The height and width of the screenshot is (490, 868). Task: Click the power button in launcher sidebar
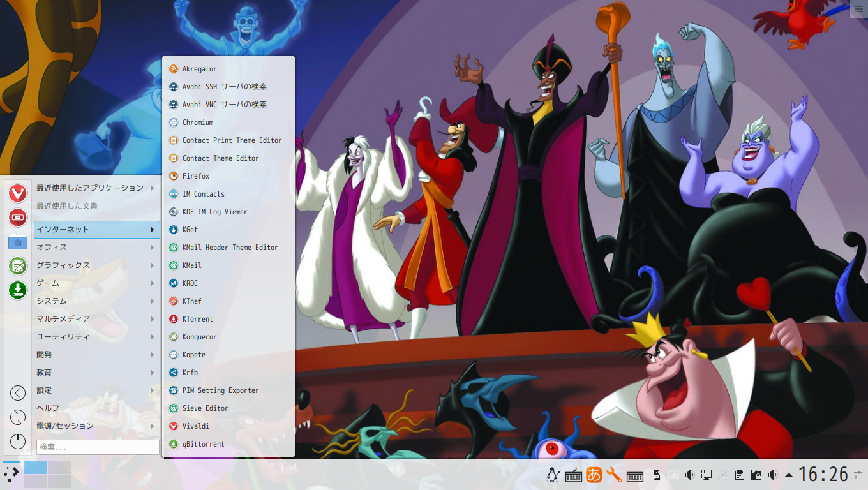pyautogui.click(x=18, y=441)
